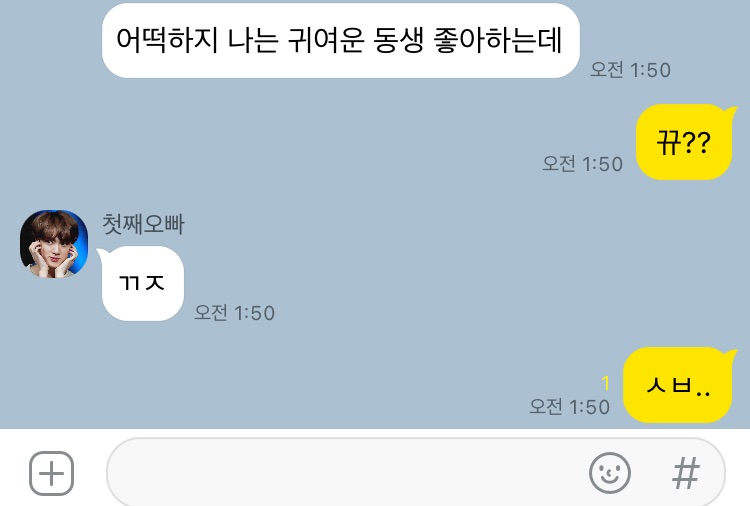Select the white ㄲㅈ message bubble
This screenshot has width=750, height=506.
(x=143, y=283)
